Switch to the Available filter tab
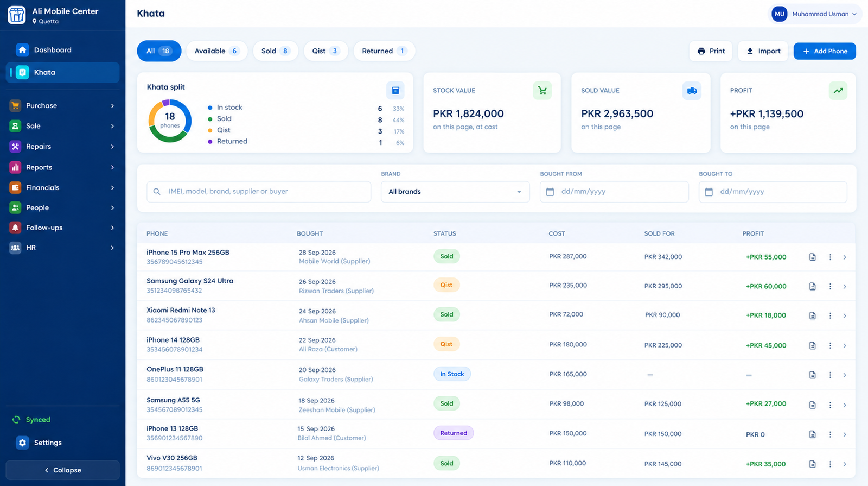Viewport: 868px width, 486px height. click(216, 51)
